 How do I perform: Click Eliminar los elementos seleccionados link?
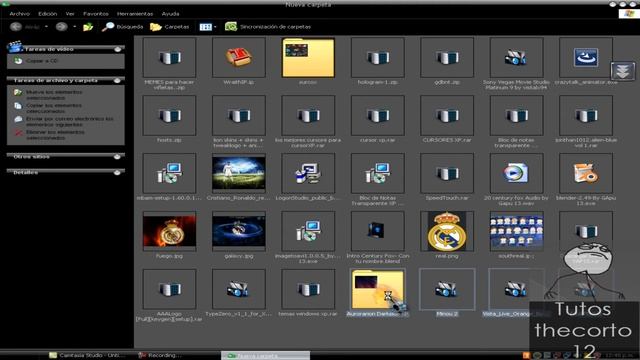[x=55, y=135]
